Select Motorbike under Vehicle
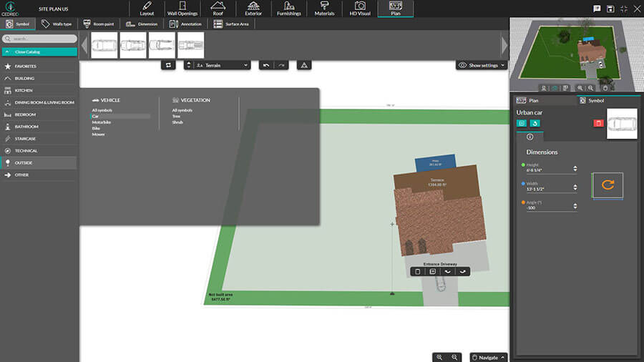 click(x=102, y=122)
